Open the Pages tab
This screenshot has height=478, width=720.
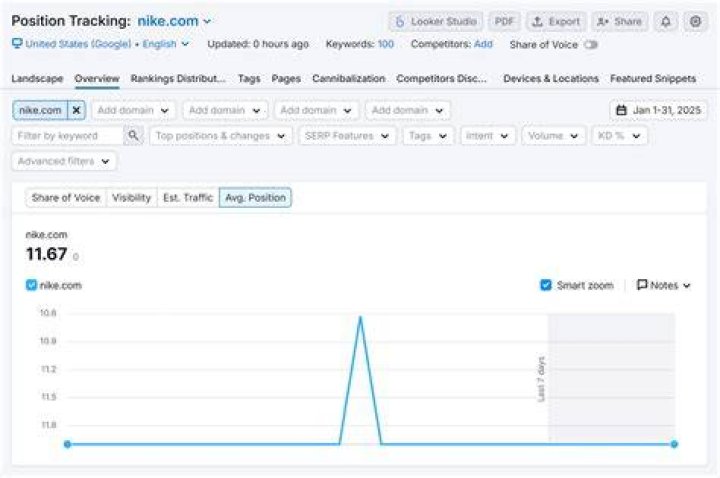(286, 79)
